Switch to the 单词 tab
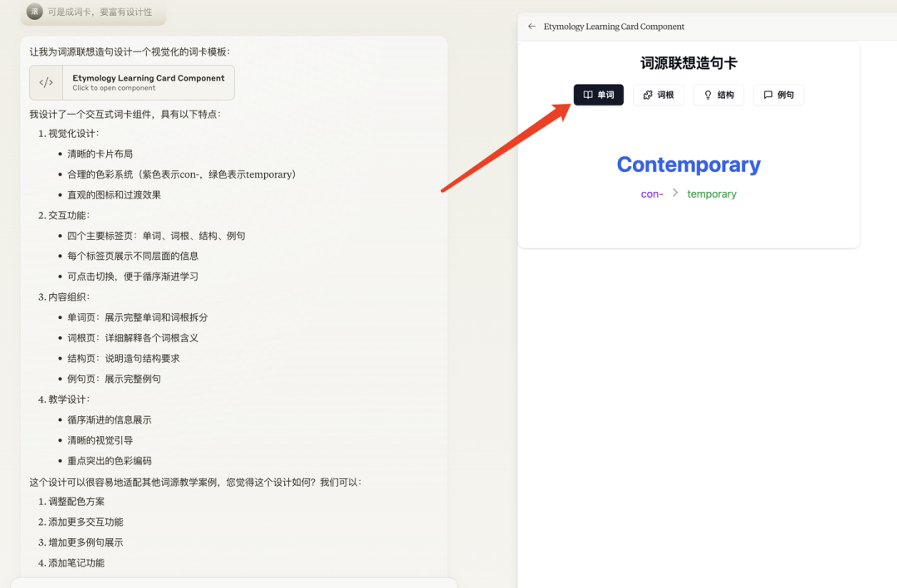The image size is (897, 588). coord(598,95)
